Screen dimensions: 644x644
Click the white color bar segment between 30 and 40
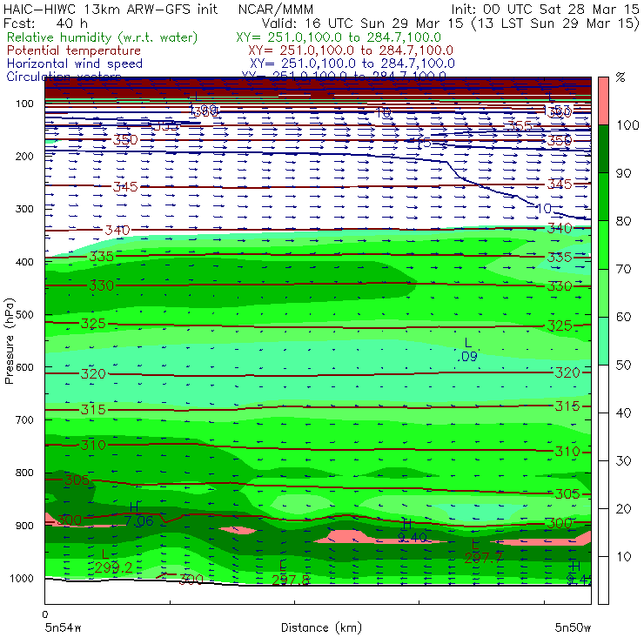(603, 437)
